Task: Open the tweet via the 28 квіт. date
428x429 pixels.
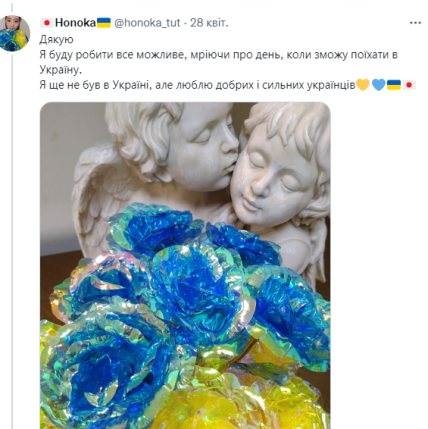Action: (209, 23)
